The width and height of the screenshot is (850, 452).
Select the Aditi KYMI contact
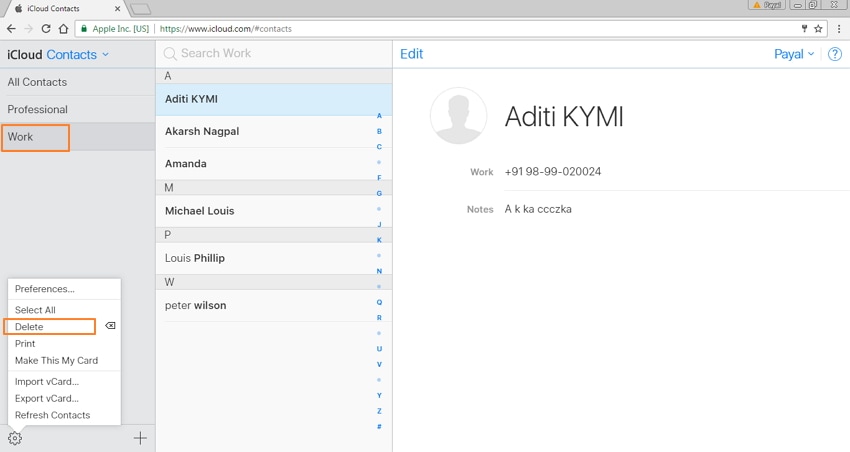[x=274, y=99]
